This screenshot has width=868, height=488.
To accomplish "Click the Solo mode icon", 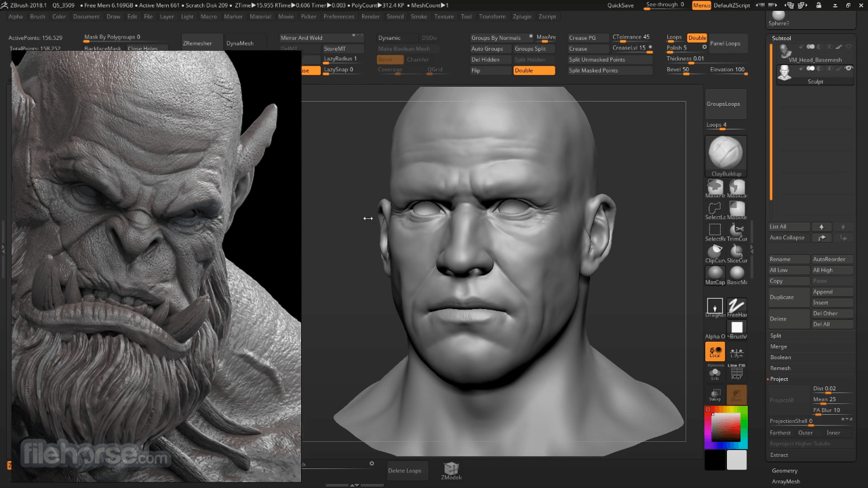I will tap(715, 373).
